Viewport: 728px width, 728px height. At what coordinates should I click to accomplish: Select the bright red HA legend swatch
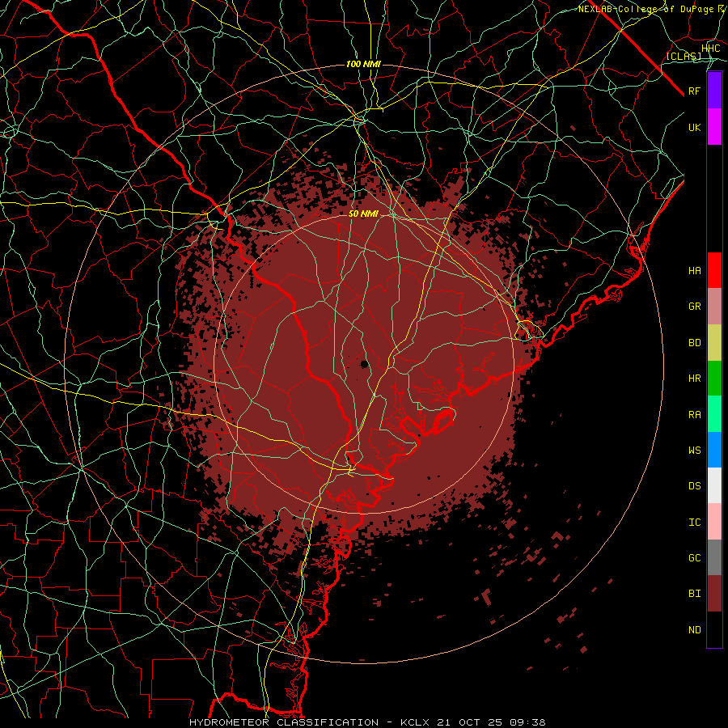click(x=714, y=270)
